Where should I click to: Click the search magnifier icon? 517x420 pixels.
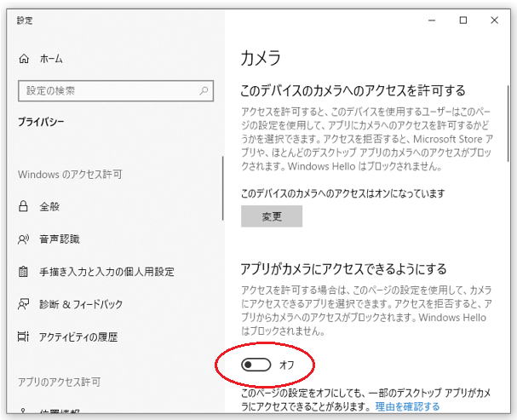[x=204, y=90]
